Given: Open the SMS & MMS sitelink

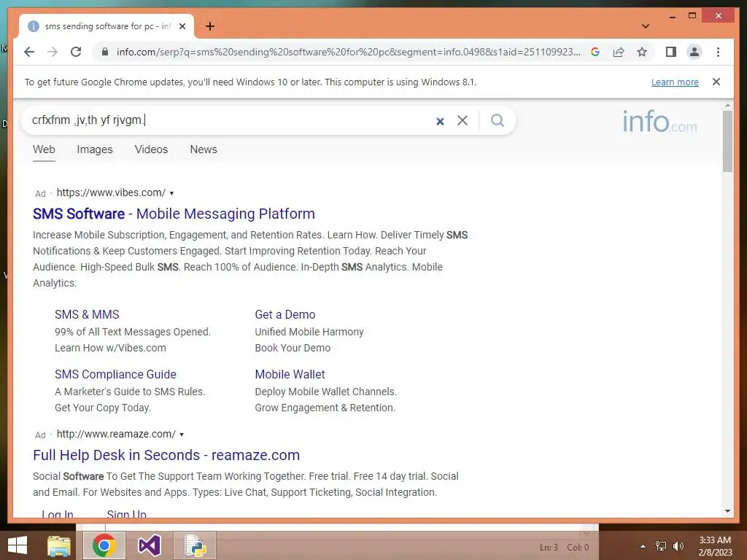Looking at the screenshot, I should tap(87, 314).
